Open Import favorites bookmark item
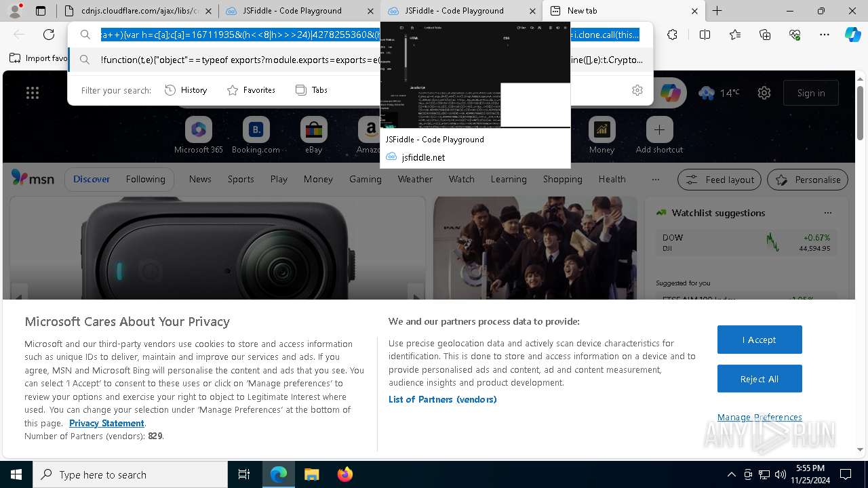 point(39,58)
